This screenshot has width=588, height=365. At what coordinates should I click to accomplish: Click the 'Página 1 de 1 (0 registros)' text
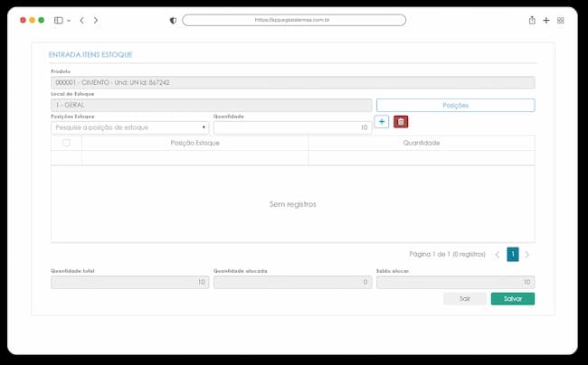click(x=447, y=254)
